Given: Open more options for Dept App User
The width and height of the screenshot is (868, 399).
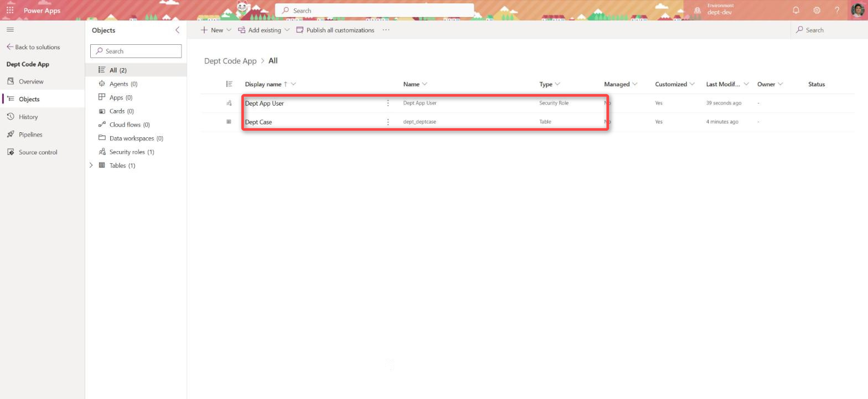Looking at the screenshot, I should [388, 103].
